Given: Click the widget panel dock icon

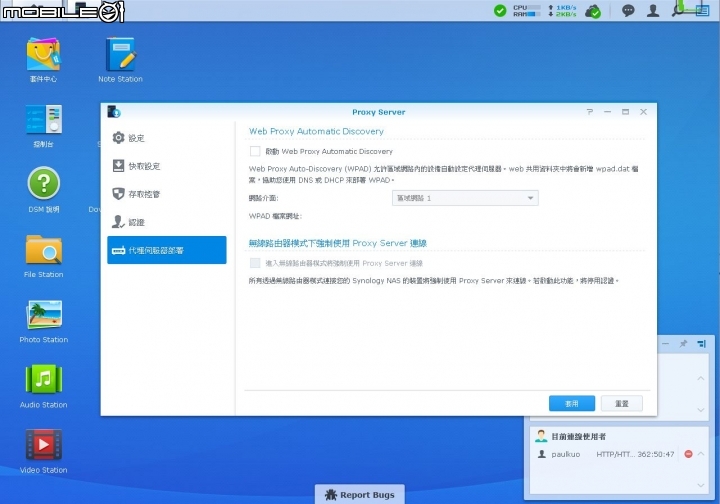Looking at the screenshot, I should pyautogui.click(x=701, y=343).
